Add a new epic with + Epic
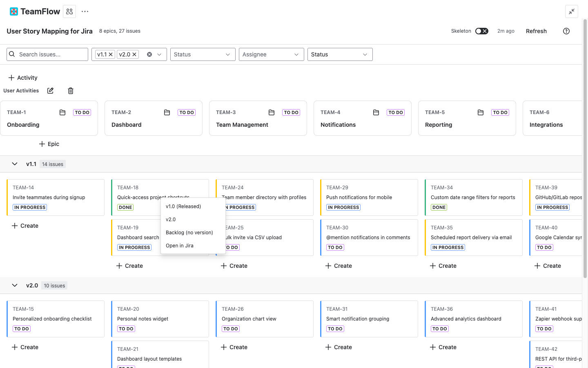 49,144
